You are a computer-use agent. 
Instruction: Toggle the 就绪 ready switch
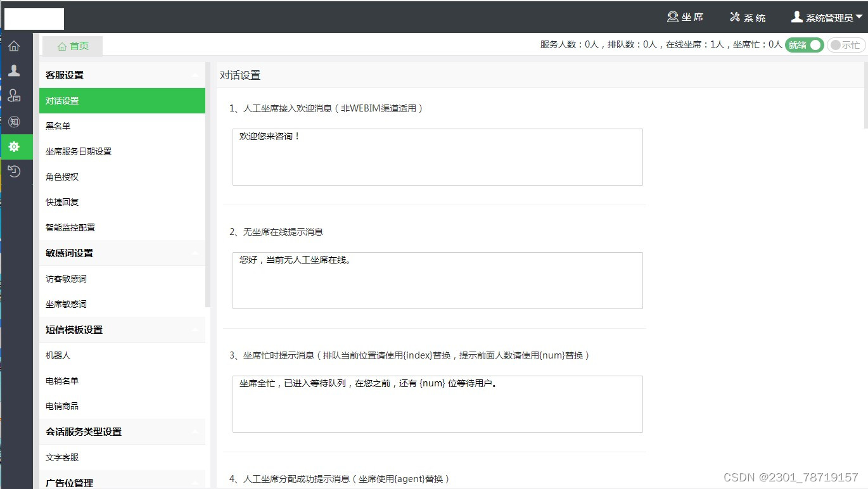coord(804,45)
